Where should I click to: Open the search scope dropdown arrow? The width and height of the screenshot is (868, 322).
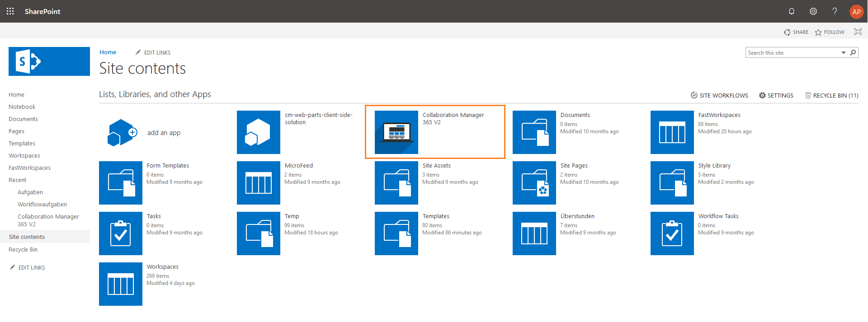tap(844, 53)
